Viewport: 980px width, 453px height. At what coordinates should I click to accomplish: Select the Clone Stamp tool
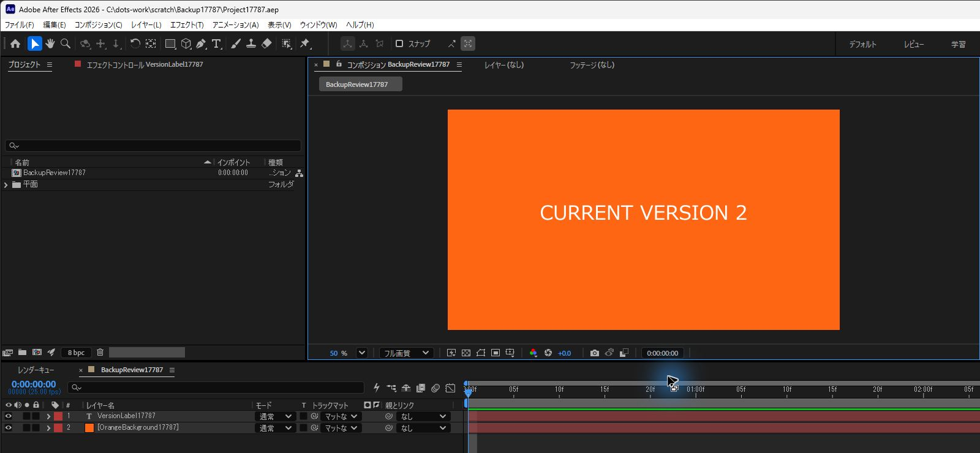251,43
